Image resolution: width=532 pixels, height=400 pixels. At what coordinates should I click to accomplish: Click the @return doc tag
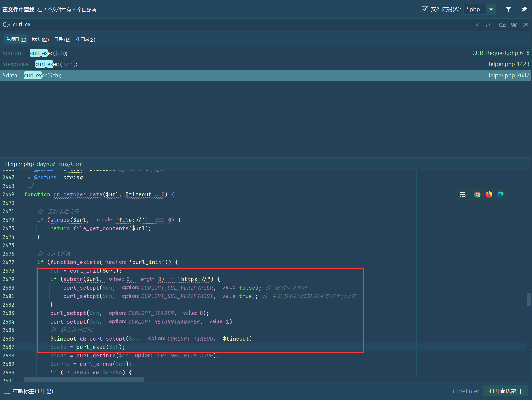pos(45,177)
